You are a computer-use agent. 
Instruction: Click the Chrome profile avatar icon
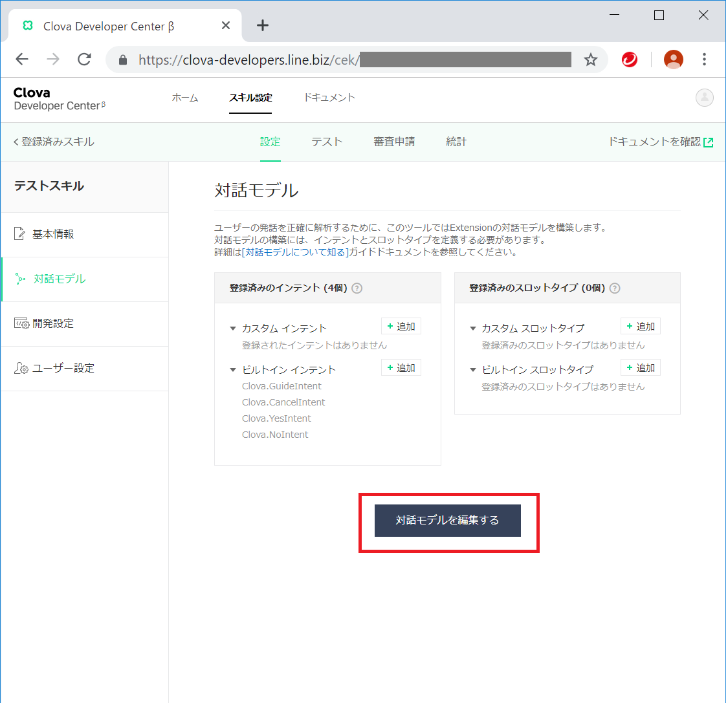pyautogui.click(x=673, y=60)
